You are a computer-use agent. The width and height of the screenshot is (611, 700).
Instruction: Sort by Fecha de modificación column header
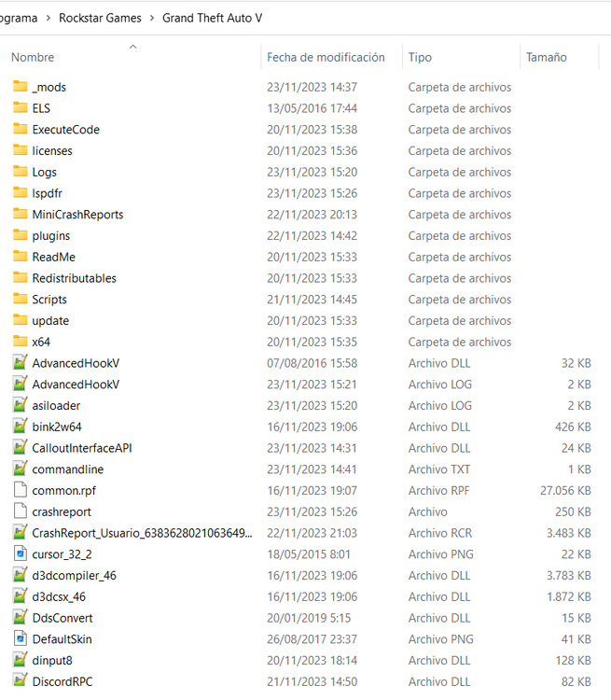point(326,57)
